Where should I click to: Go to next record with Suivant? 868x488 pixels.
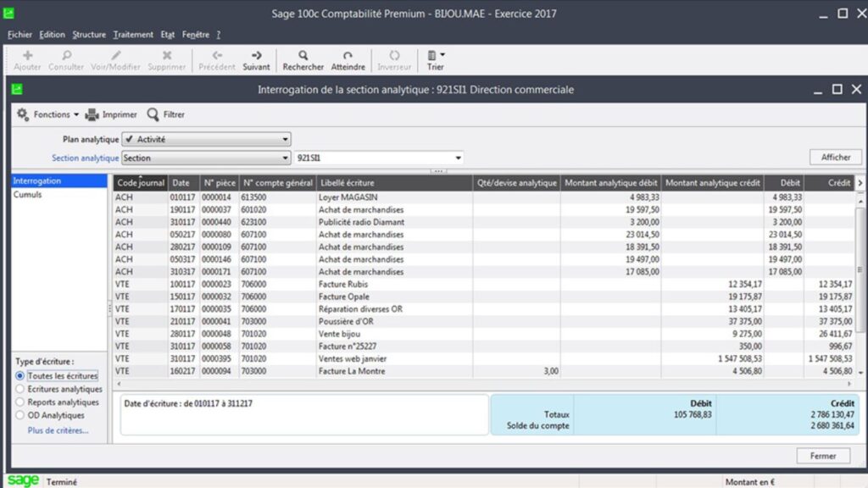tap(256, 60)
